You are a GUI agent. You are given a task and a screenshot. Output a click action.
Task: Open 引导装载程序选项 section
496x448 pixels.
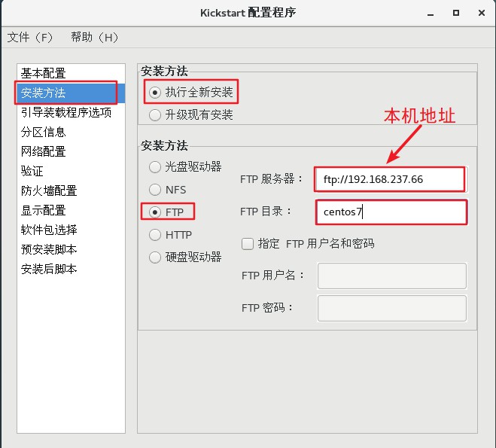tap(72, 112)
